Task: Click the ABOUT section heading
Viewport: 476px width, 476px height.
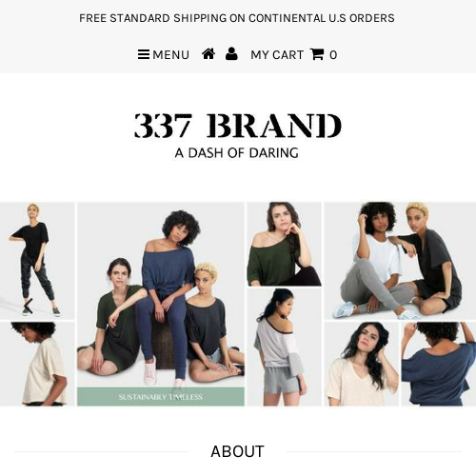Action: pos(237,451)
